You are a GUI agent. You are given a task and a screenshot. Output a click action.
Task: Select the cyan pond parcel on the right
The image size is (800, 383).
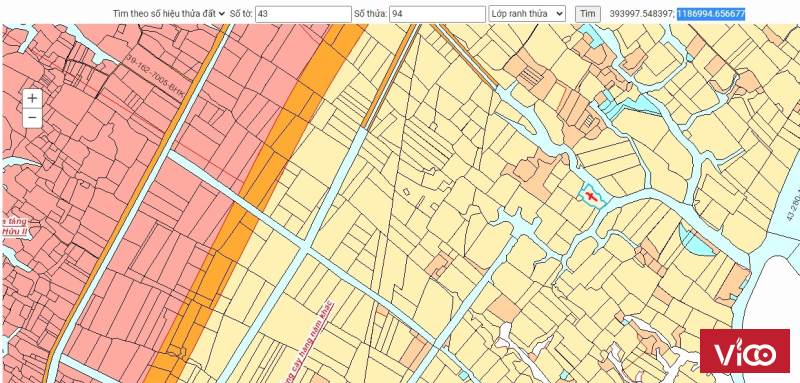pos(695,240)
